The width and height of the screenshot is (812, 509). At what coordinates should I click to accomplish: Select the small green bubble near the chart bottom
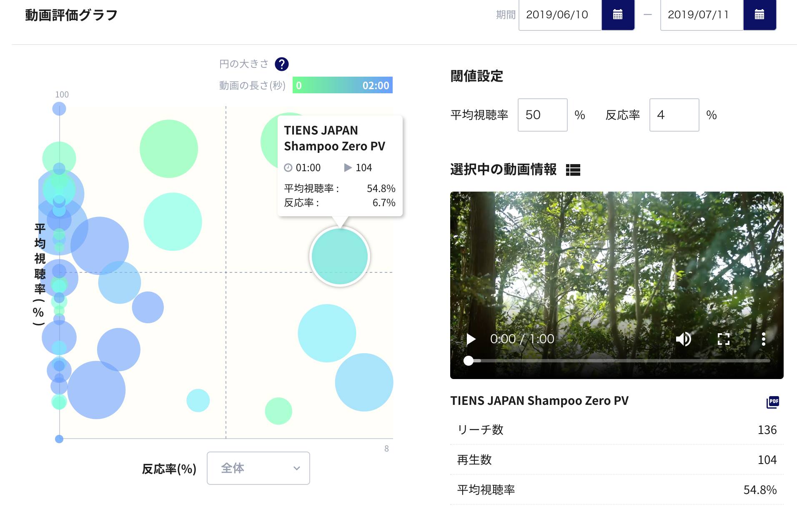278,411
